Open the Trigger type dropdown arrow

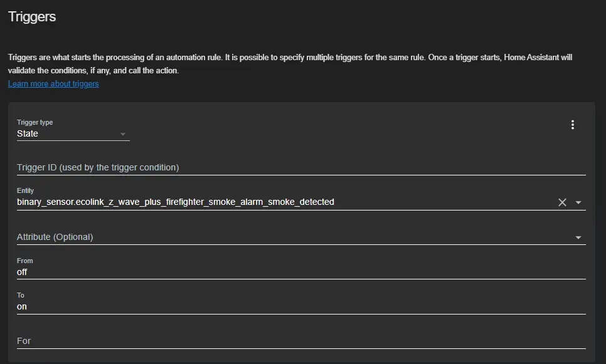coord(122,134)
